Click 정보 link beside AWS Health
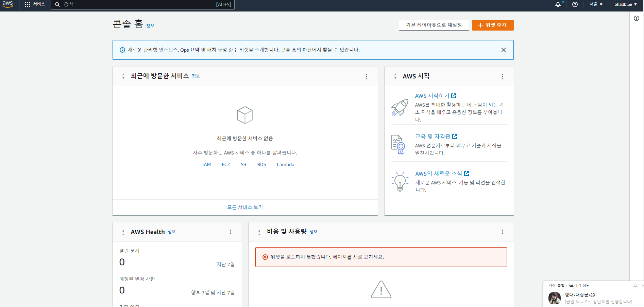 (x=172, y=232)
